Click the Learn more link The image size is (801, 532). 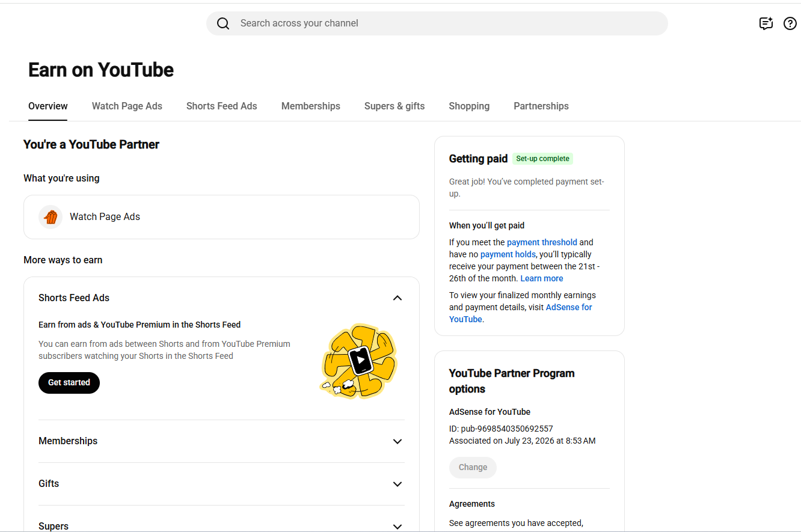coord(542,278)
